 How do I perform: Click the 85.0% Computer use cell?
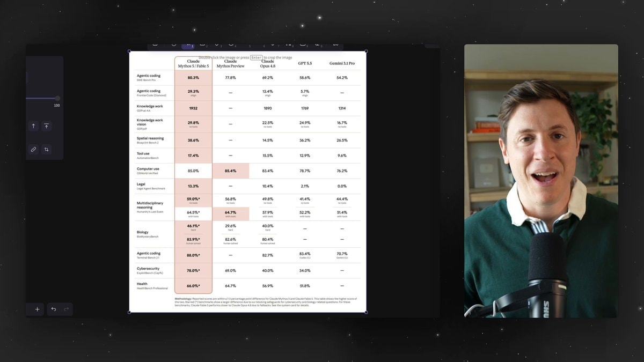(193, 171)
